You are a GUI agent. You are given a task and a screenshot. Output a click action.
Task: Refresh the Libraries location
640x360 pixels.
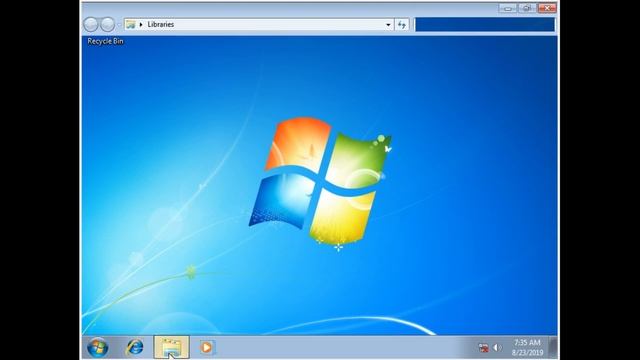[402, 25]
